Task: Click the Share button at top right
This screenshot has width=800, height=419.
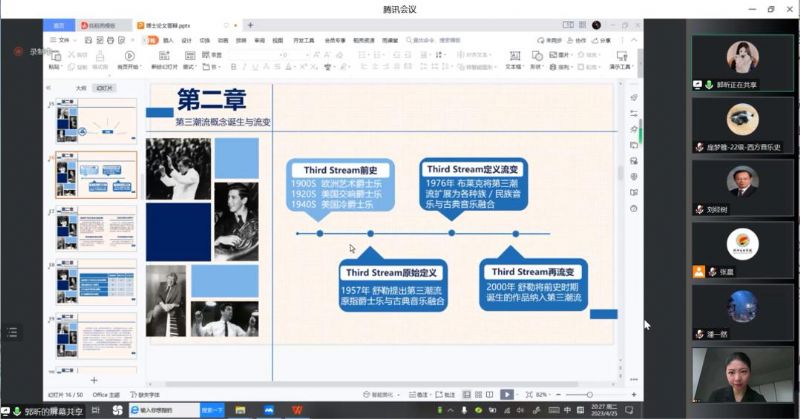Action: [x=603, y=40]
